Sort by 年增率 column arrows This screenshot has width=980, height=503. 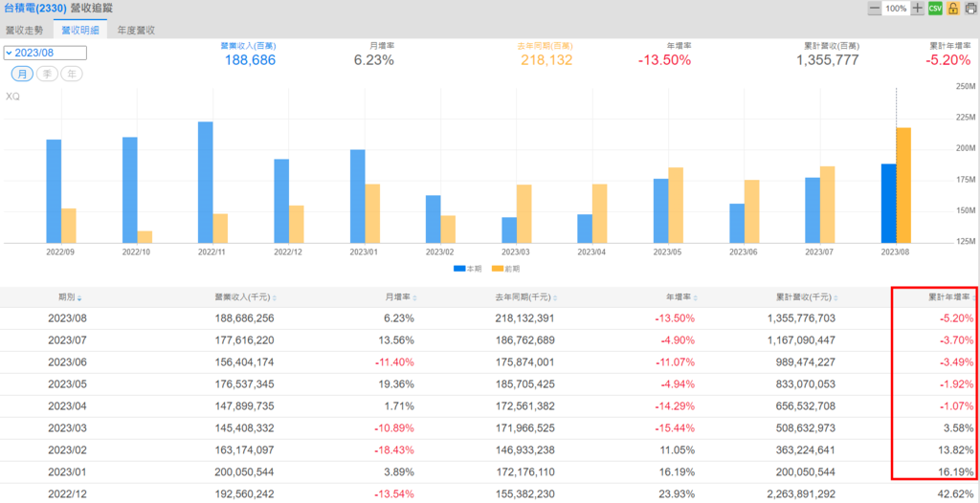(x=696, y=298)
